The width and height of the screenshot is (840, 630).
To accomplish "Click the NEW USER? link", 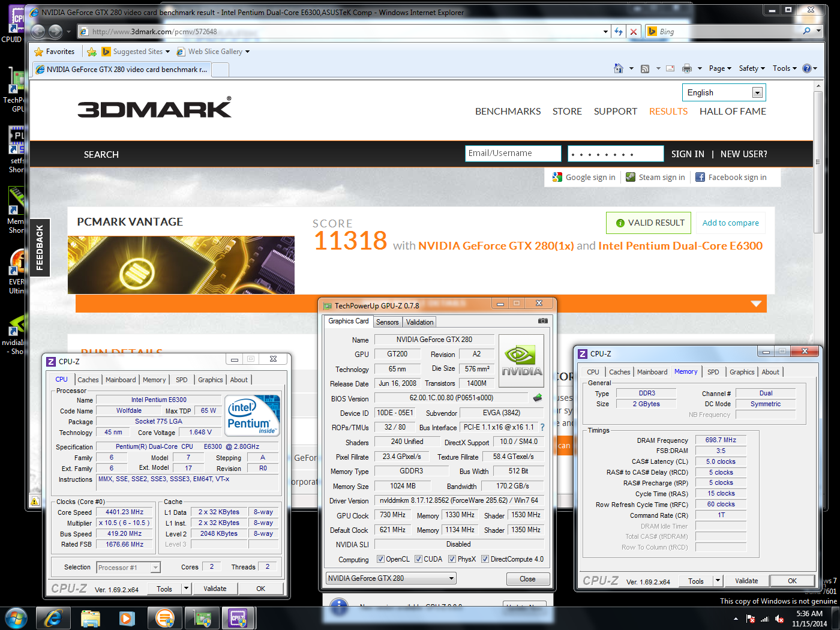I will tap(743, 154).
